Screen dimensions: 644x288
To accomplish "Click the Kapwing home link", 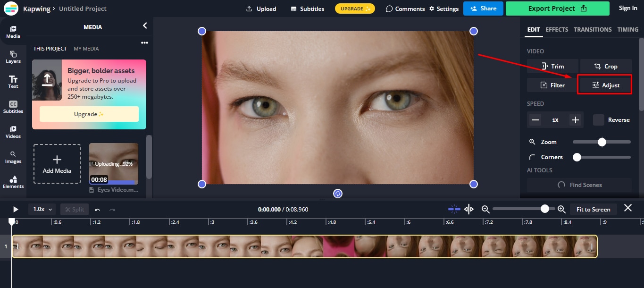I will click(37, 8).
